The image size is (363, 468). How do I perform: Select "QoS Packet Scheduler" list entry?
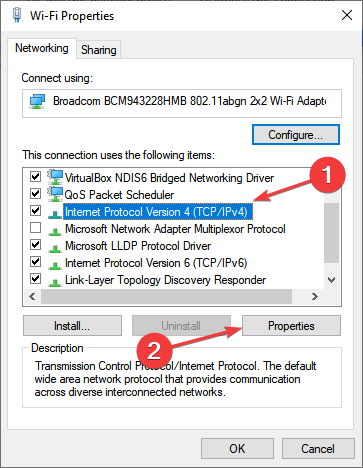pyautogui.click(x=119, y=195)
